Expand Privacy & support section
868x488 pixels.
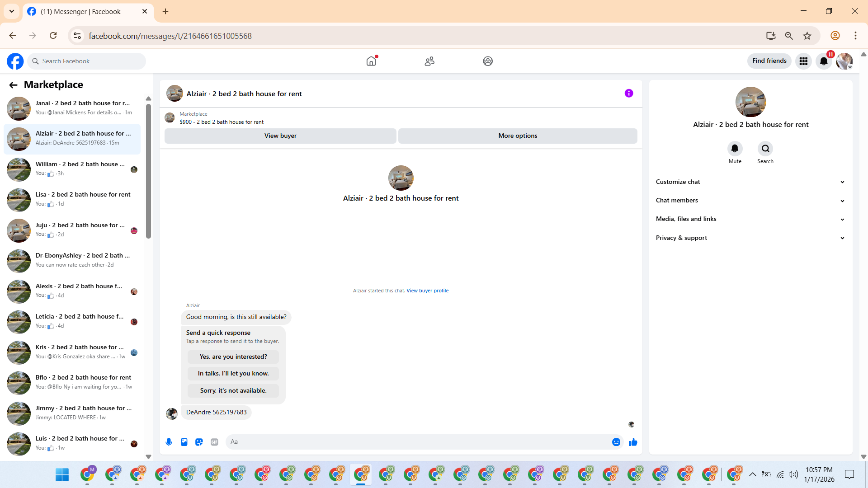750,238
